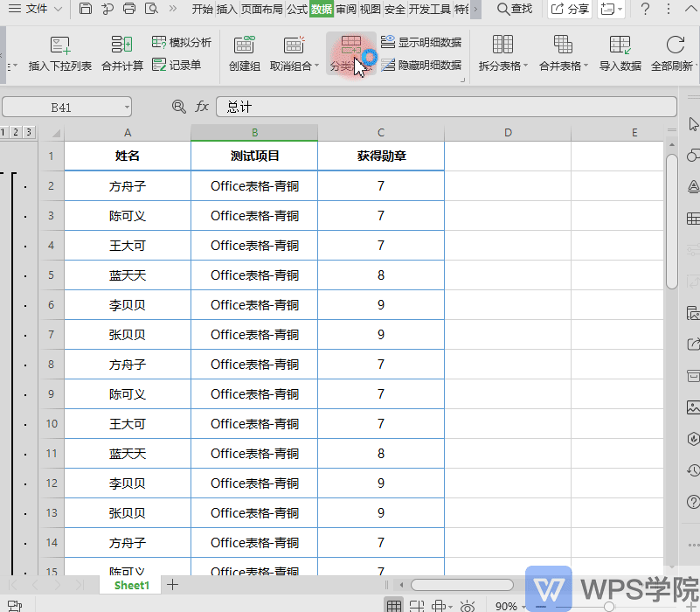Image resolution: width=700 pixels, height=612 pixels.
Task: Switch to the 审阅 ribbon tab
Action: click(346, 9)
